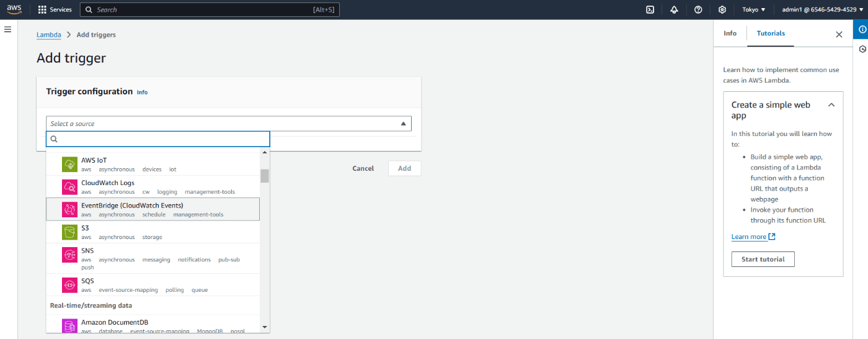Click the Cancel button
Screen dimensions: 868x339
363,168
